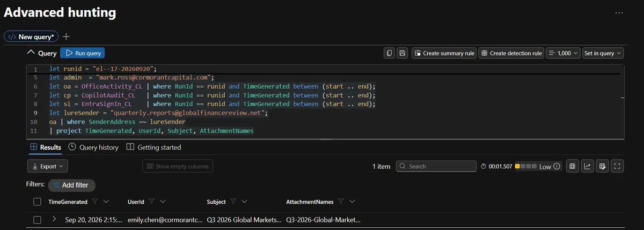Viewport: 644px width, 230px height.
Task: Filter the Subject column
Action: pyautogui.click(x=233, y=202)
